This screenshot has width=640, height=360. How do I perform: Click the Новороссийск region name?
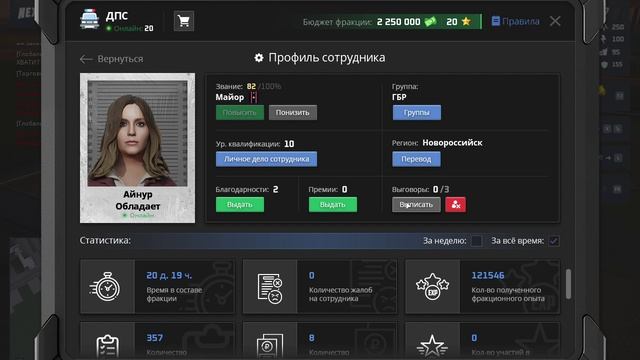pyautogui.click(x=452, y=143)
